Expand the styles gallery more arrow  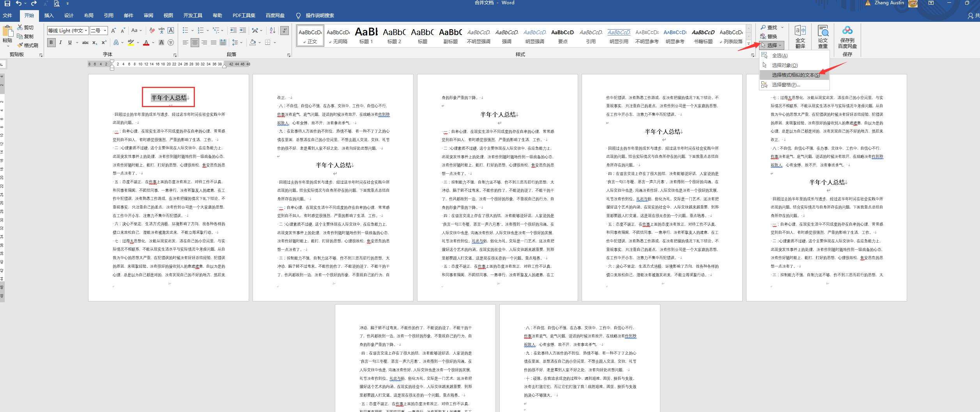click(748, 43)
